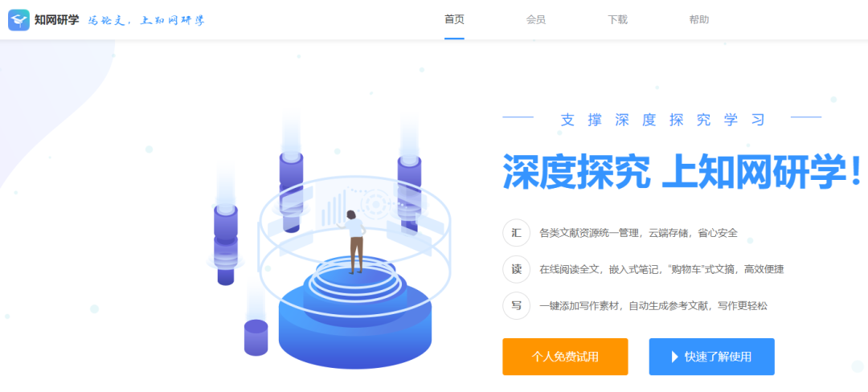
Task: Click the 深度探究 上知网研学 headline
Action: [682, 171]
